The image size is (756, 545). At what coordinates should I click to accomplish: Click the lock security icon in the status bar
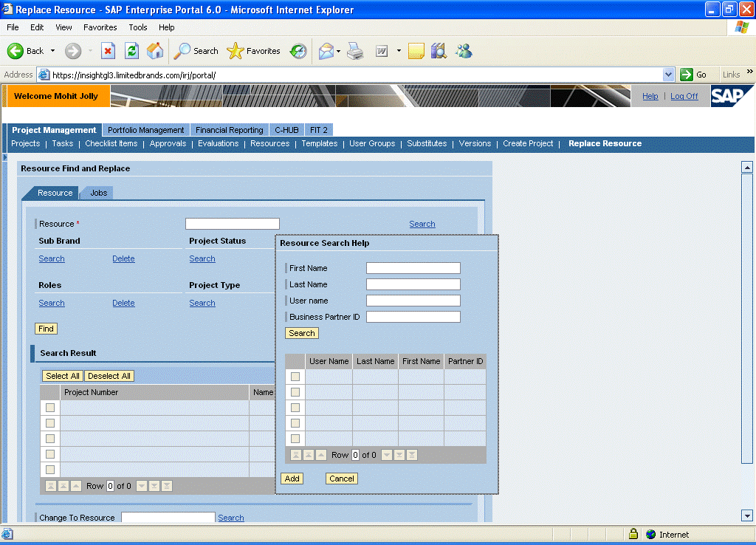(633, 534)
